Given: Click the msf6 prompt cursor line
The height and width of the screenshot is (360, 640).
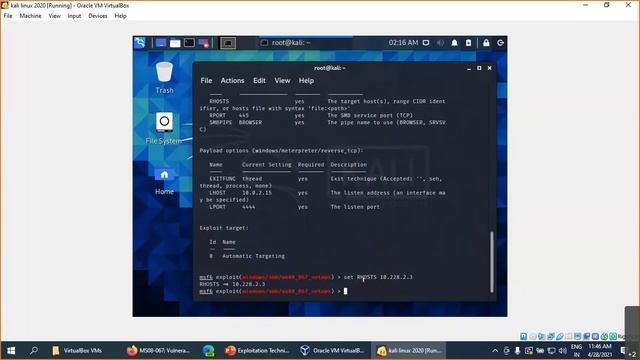Looking at the screenshot, I should (x=273, y=291).
